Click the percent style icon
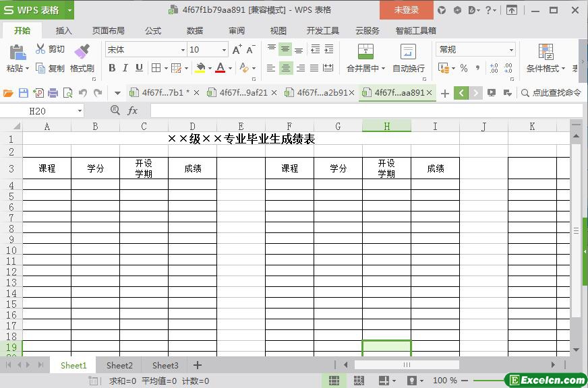This screenshot has height=388, width=588. (x=464, y=68)
